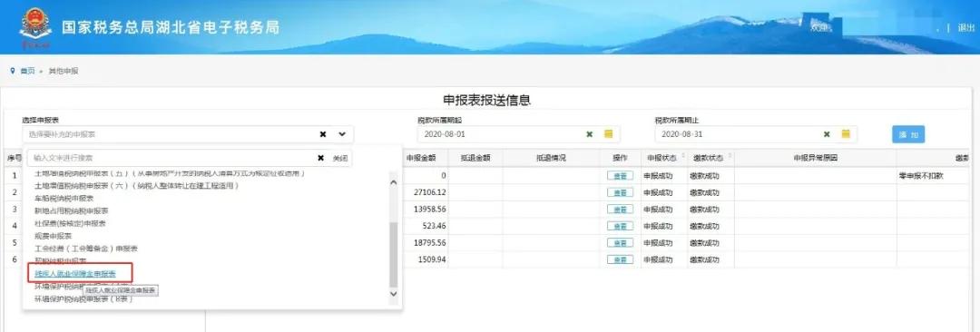This screenshot has width=980, height=332.
Task: Clear the 选择申报表 selection with the X
Action: pyautogui.click(x=322, y=134)
